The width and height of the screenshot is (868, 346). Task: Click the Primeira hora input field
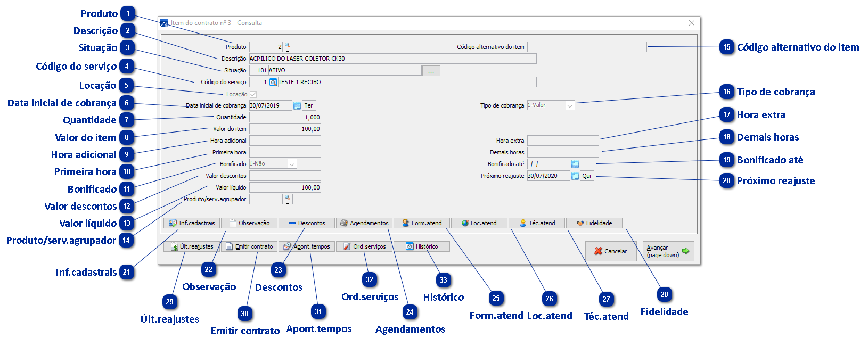click(x=285, y=152)
